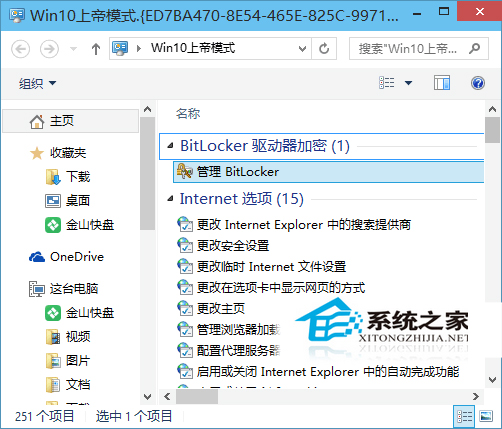Open 配置代理服务器 item
The image size is (502, 429).
[x=239, y=350]
